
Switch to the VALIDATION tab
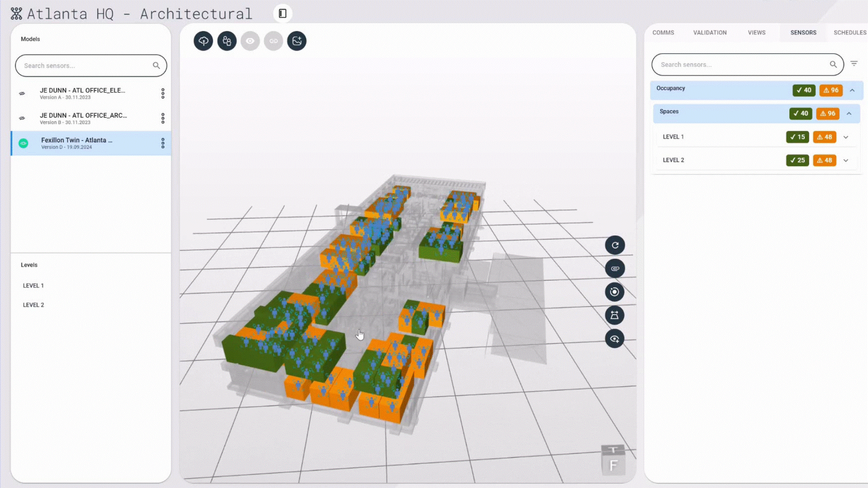[x=710, y=33]
